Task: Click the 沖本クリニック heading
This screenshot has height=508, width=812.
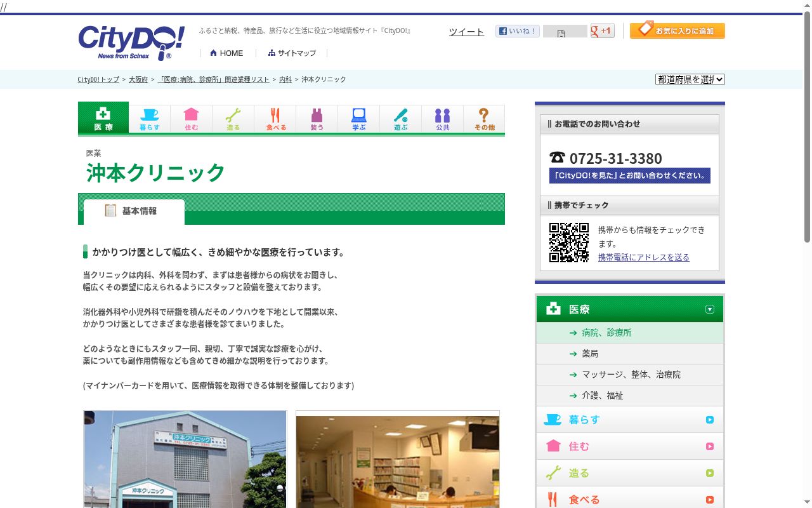Action: point(156,173)
